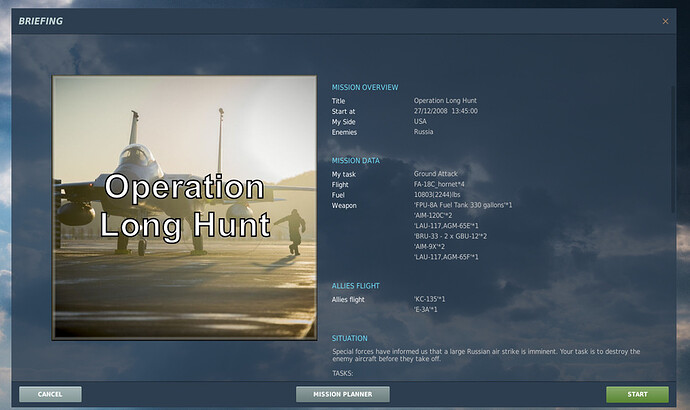690x410 pixels.
Task: Click the START button
Action: (637, 394)
